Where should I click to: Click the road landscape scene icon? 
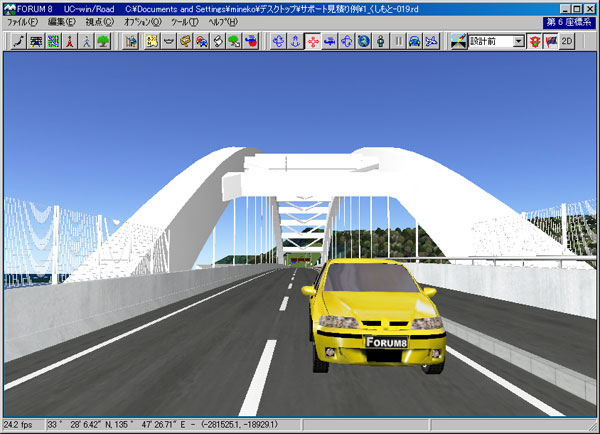[x=458, y=41]
